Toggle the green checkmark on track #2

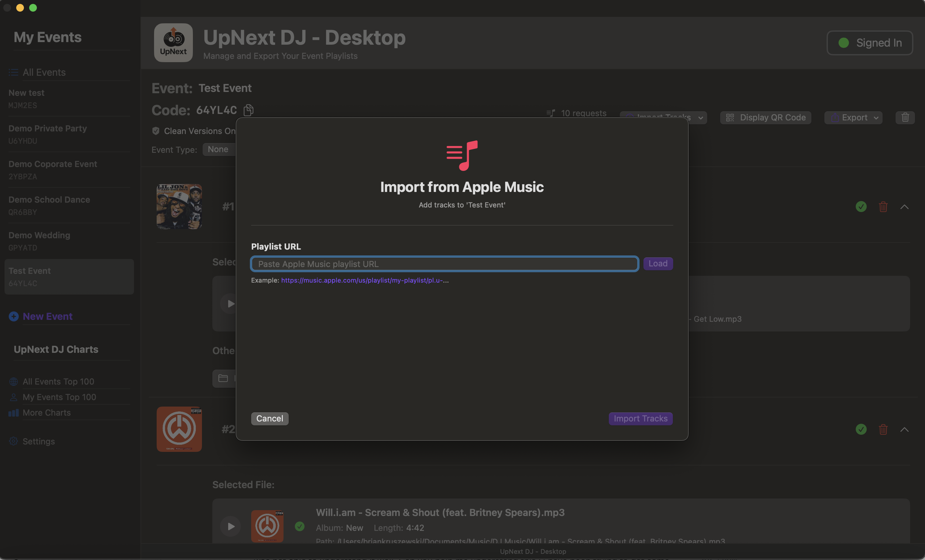[x=861, y=429]
